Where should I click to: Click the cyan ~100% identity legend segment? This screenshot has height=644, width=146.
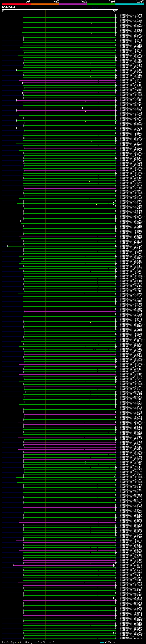[130, 4]
